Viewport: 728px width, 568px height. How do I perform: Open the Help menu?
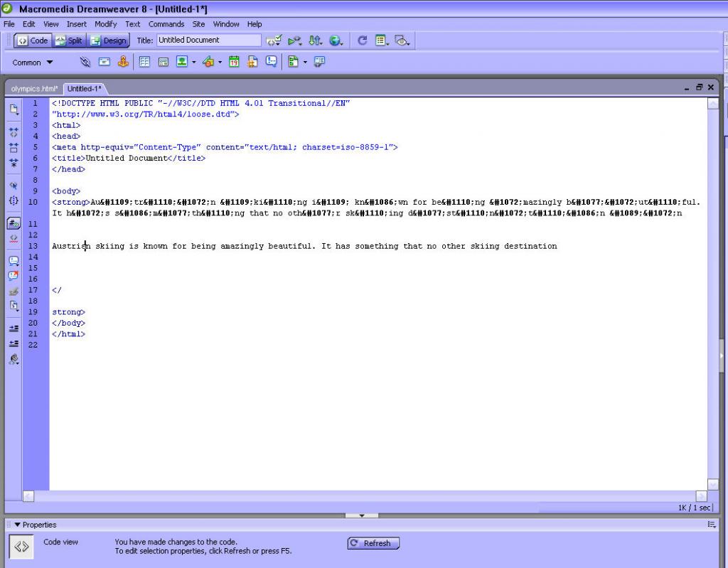coord(255,24)
